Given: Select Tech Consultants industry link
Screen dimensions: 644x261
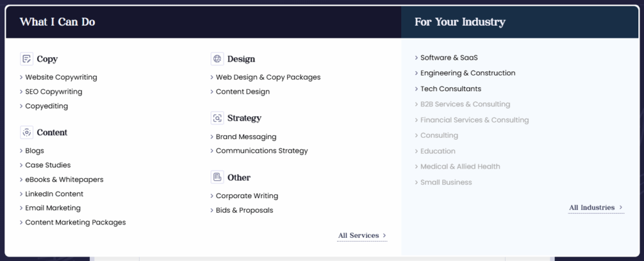Looking at the screenshot, I should (450, 89).
